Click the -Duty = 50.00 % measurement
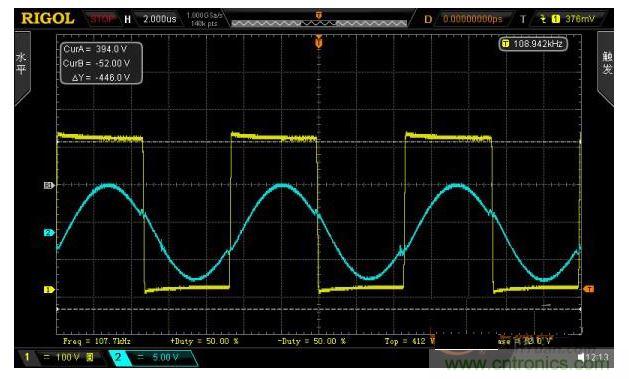The height and width of the screenshot is (379, 629). (311, 341)
